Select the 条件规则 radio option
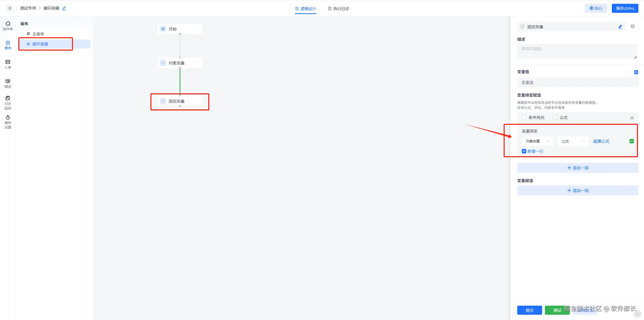Image resolution: width=644 pixels, height=320 pixels. tap(524, 117)
